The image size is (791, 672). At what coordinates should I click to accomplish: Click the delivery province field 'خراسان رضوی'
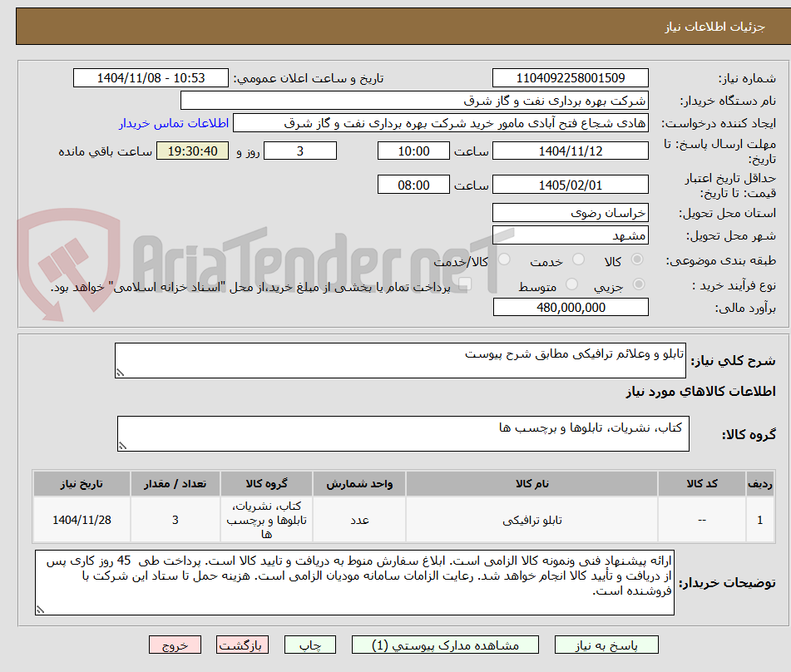(x=571, y=213)
